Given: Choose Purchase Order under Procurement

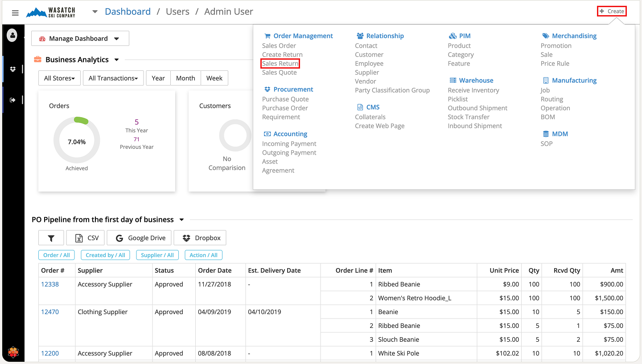Looking at the screenshot, I should point(285,108).
